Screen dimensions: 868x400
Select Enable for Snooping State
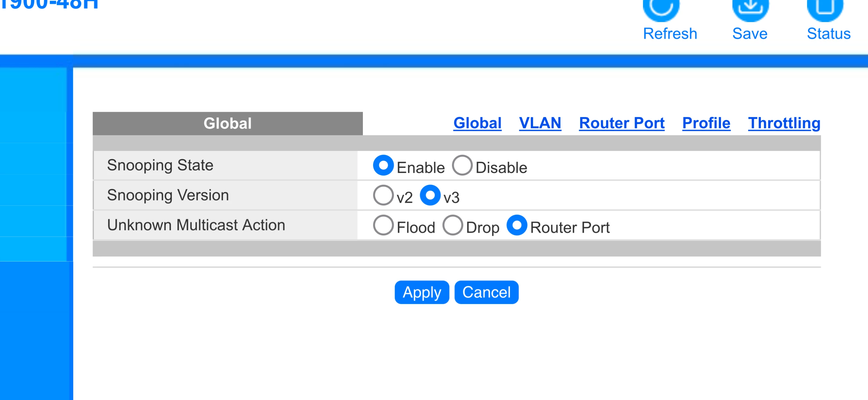[x=383, y=165]
